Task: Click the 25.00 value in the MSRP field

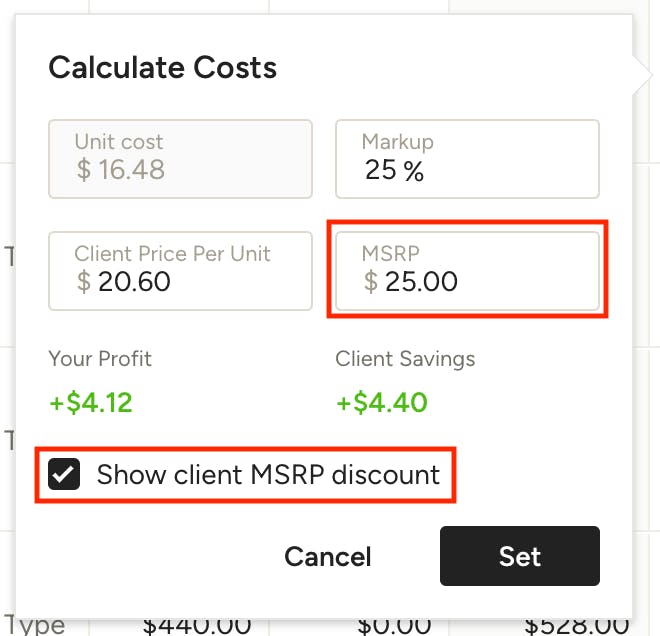Action: (x=421, y=281)
